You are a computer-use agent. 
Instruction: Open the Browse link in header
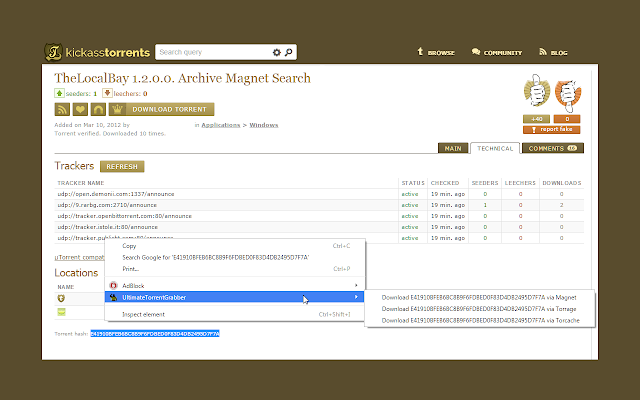[441, 53]
